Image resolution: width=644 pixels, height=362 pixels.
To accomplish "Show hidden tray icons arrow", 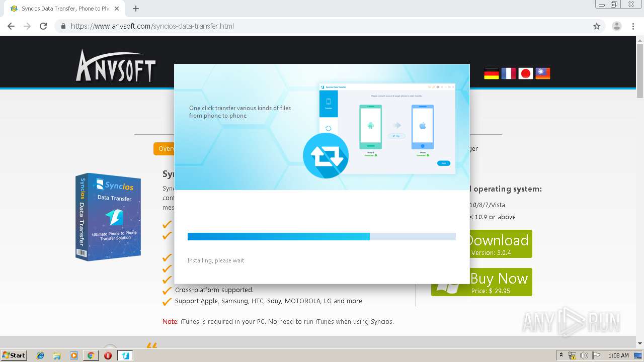I will coord(561,355).
